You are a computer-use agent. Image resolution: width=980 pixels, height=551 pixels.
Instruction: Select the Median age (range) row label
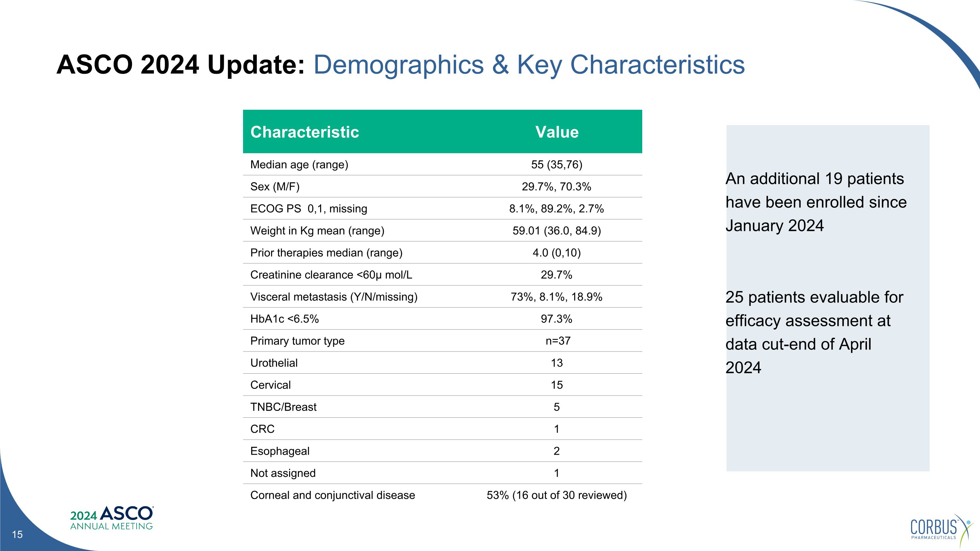click(x=299, y=165)
